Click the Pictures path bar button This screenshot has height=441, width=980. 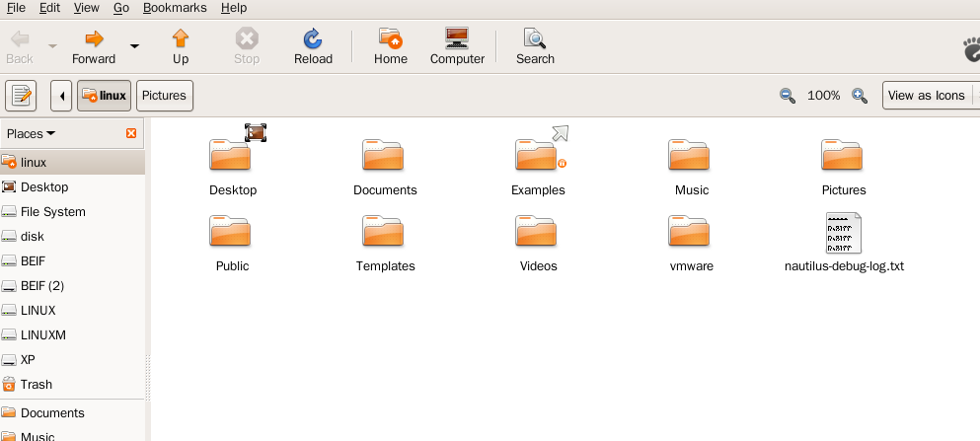[x=165, y=96]
